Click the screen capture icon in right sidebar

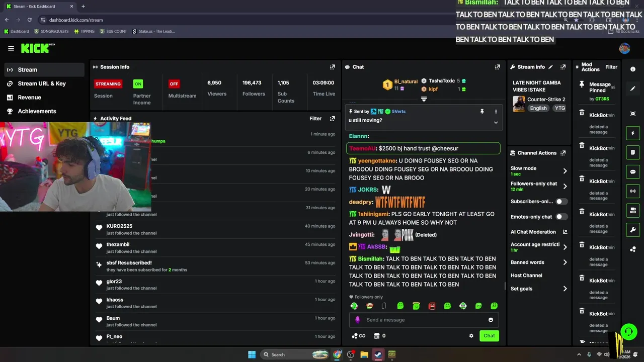pos(633,114)
